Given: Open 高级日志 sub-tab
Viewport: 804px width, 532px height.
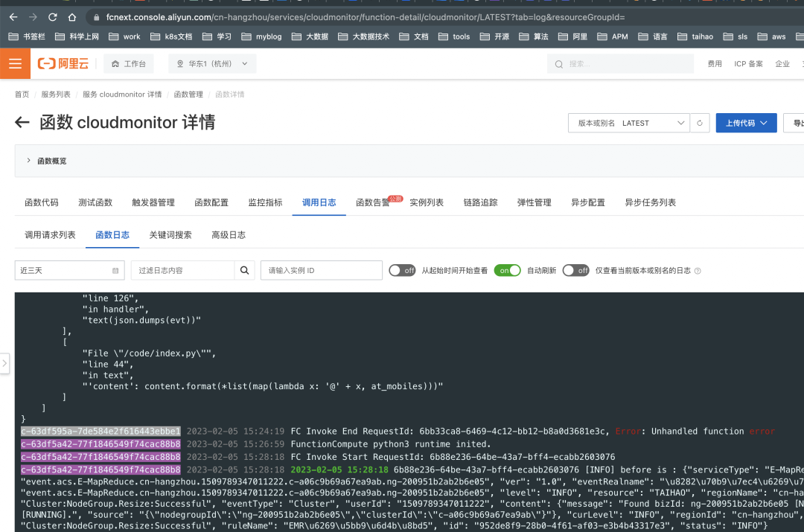Looking at the screenshot, I should click(229, 234).
